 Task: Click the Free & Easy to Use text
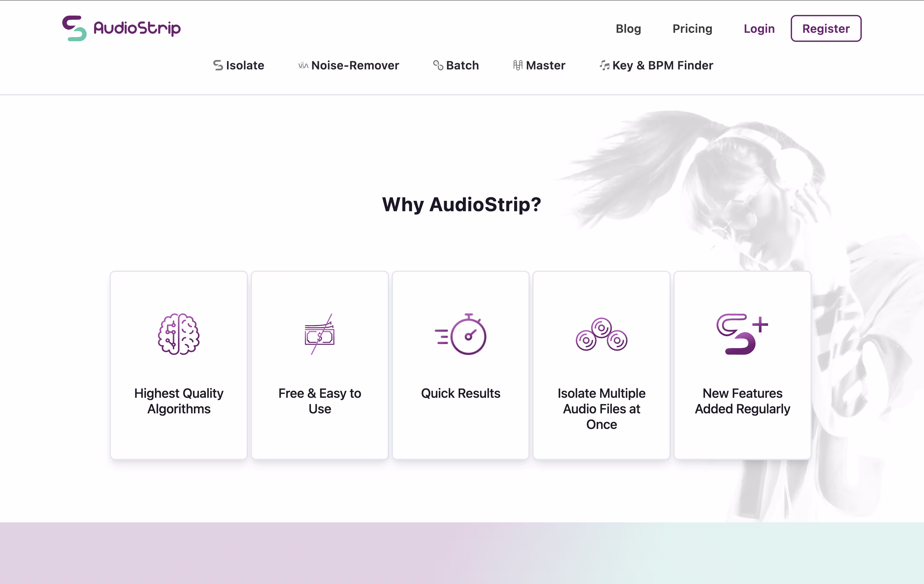320,401
